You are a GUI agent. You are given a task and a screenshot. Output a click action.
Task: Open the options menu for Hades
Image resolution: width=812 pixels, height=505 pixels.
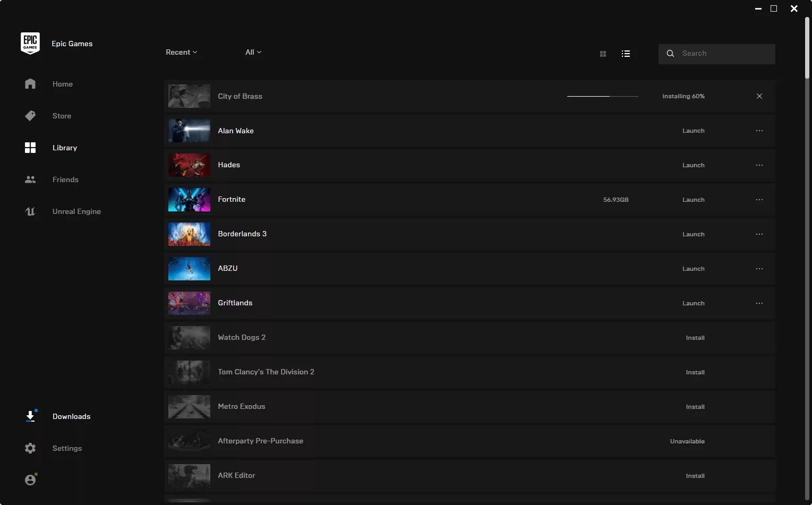tap(759, 165)
